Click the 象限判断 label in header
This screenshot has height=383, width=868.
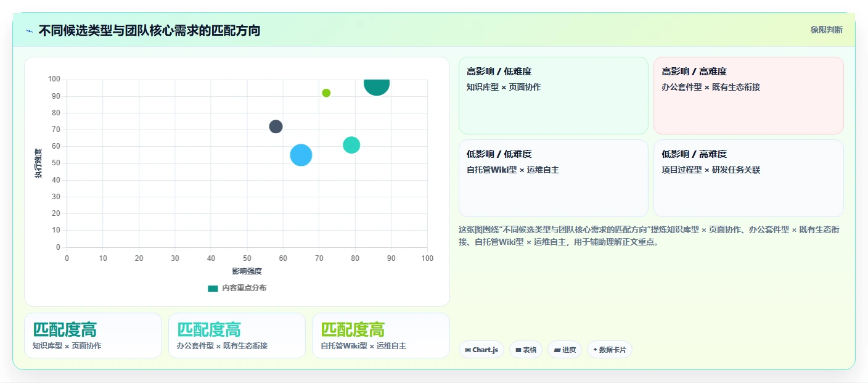tap(826, 30)
